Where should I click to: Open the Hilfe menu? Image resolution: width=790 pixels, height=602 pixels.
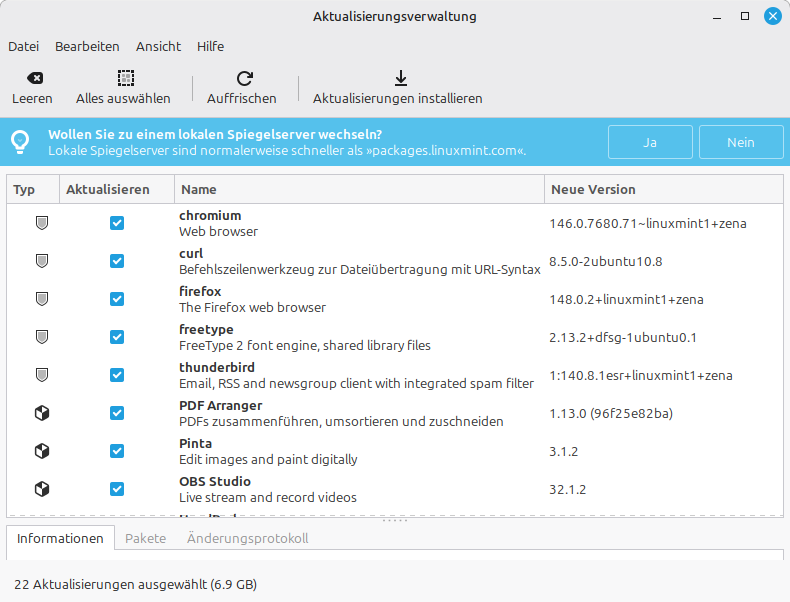coord(210,46)
